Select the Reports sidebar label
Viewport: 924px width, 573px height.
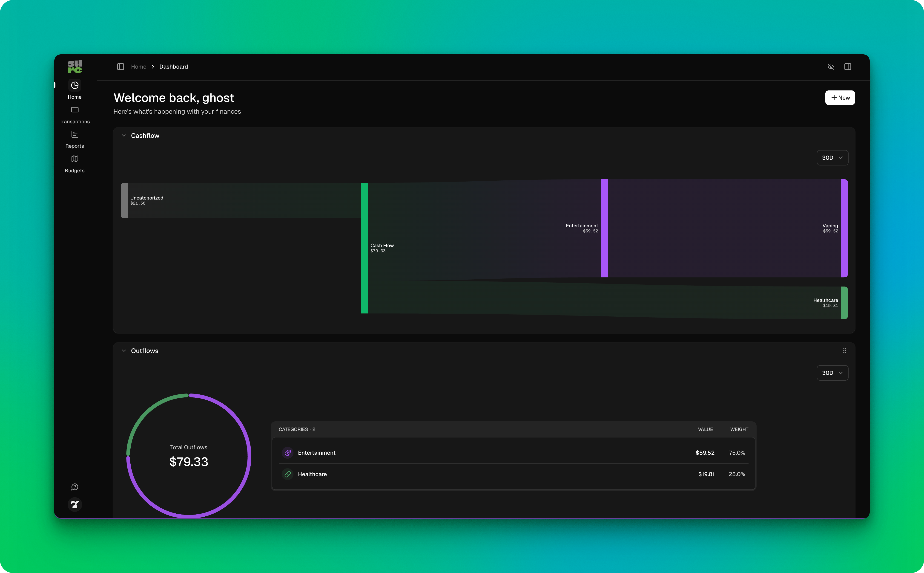pyautogui.click(x=75, y=146)
